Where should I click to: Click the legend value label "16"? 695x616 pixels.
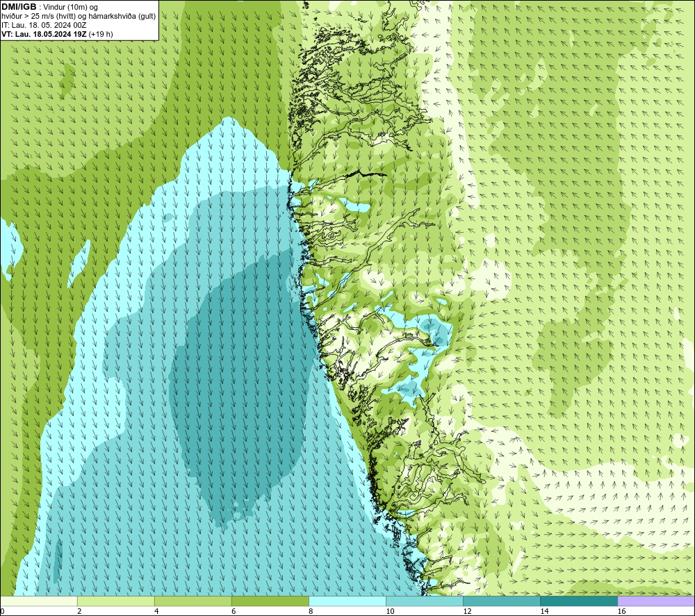621,611
